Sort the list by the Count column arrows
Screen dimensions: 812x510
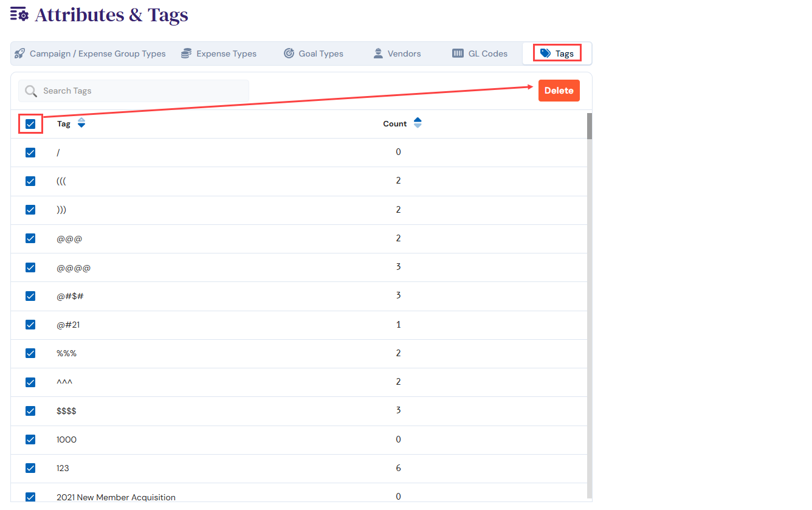point(418,123)
